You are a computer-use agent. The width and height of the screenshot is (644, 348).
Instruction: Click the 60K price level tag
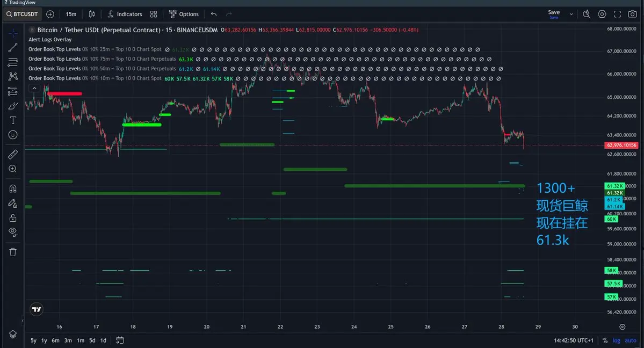point(611,219)
